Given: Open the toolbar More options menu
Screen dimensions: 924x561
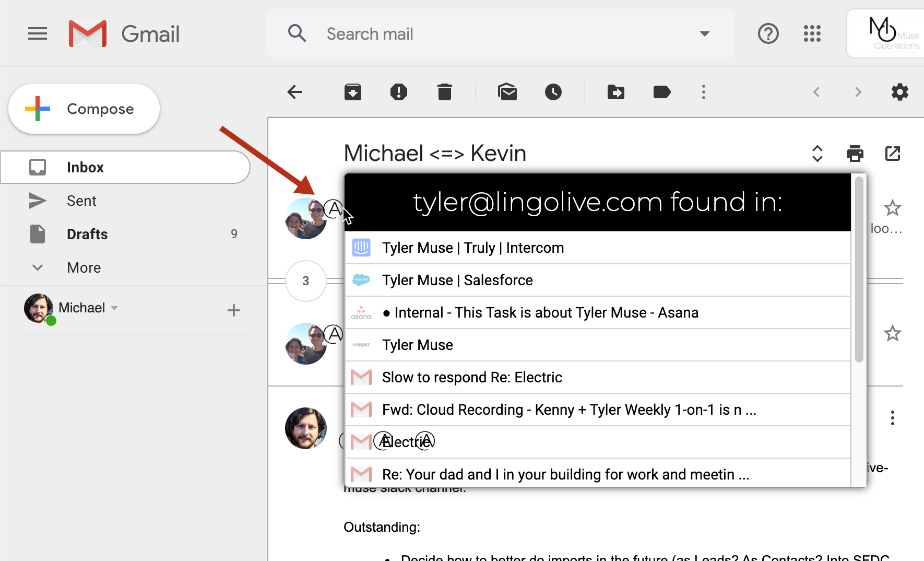Looking at the screenshot, I should click(x=704, y=92).
